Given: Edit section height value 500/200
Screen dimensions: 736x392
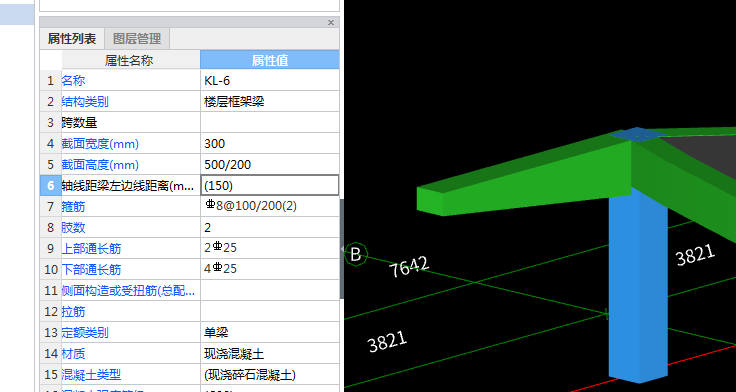Looking at the screenshot, I should coord(269,165).
